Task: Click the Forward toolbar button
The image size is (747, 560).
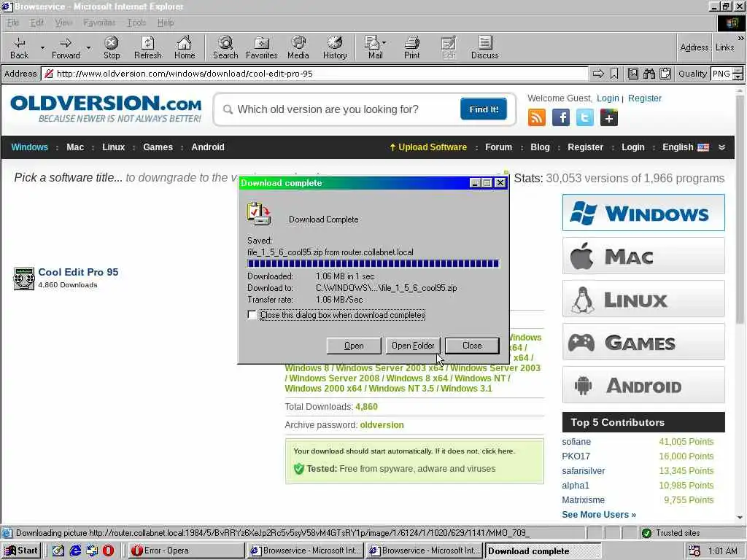Action: coord(66,48)
